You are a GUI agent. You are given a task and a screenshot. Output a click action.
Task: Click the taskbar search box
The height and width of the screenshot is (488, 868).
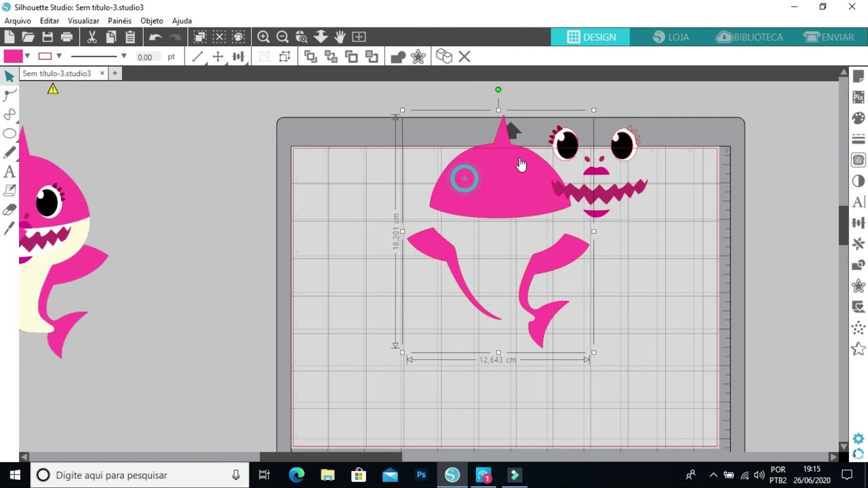(x=140, y=475)
